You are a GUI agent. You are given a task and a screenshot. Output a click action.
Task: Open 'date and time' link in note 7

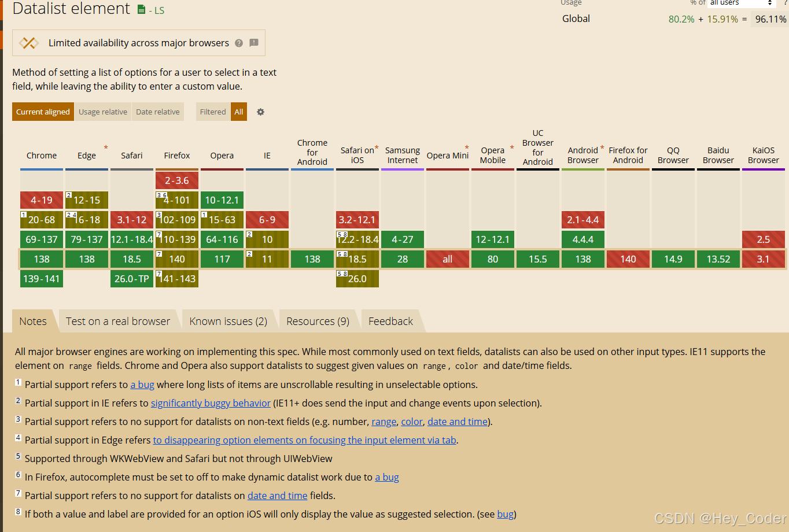click(x=278, y=496)
